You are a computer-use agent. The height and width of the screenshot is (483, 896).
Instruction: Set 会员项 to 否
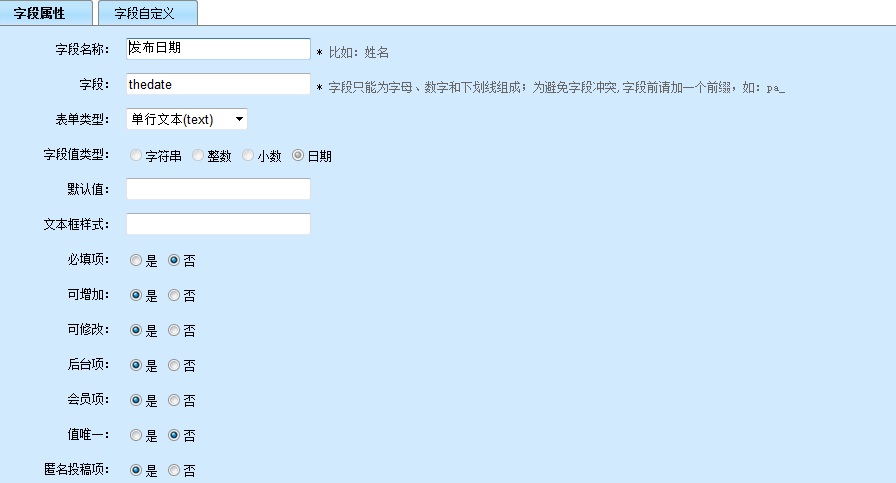(174, 401)
